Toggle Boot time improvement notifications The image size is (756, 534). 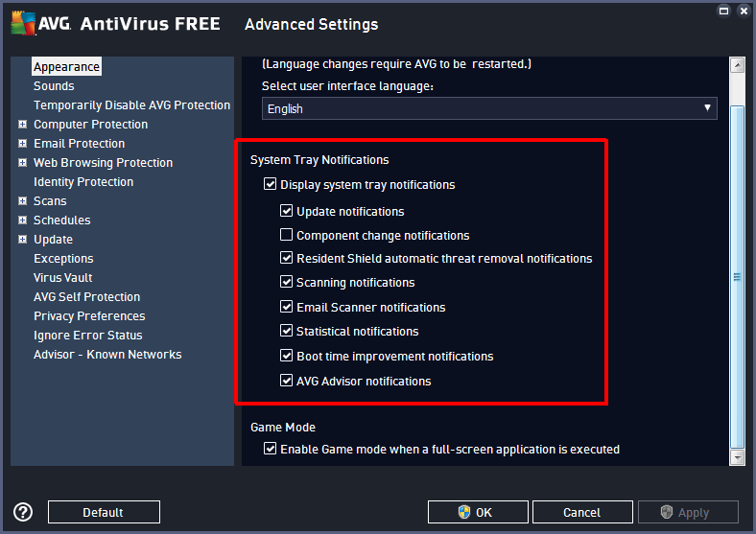point(287,356)
